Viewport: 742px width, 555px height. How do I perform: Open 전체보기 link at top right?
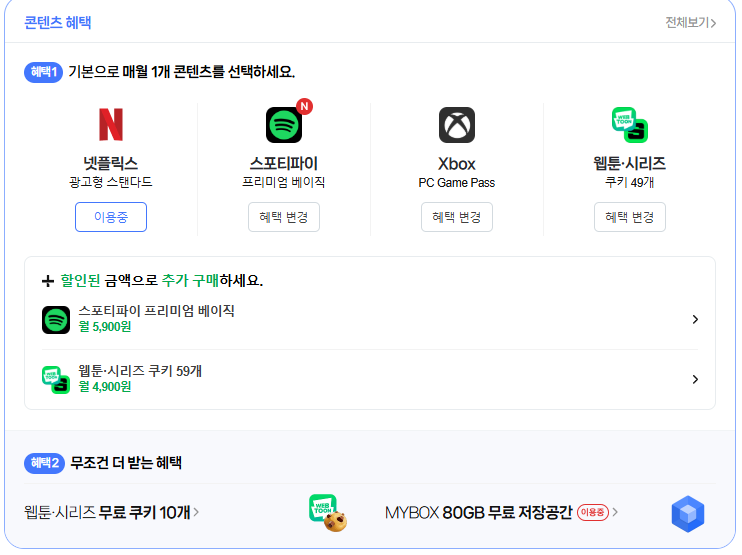coord(690,22)
